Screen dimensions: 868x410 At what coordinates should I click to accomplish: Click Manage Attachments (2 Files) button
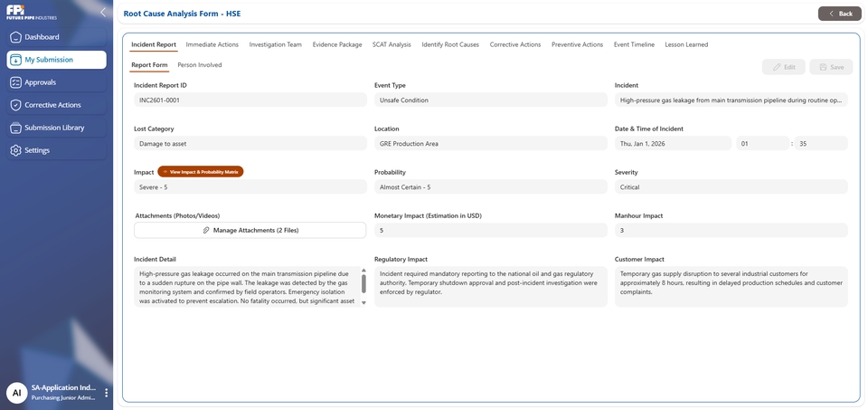click(x=250, y=230)
